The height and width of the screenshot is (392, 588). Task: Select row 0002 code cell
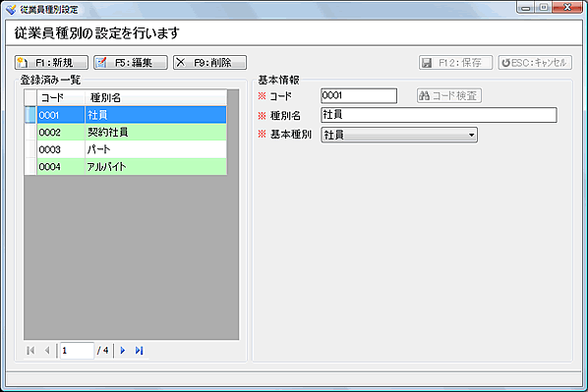(61, 133)
